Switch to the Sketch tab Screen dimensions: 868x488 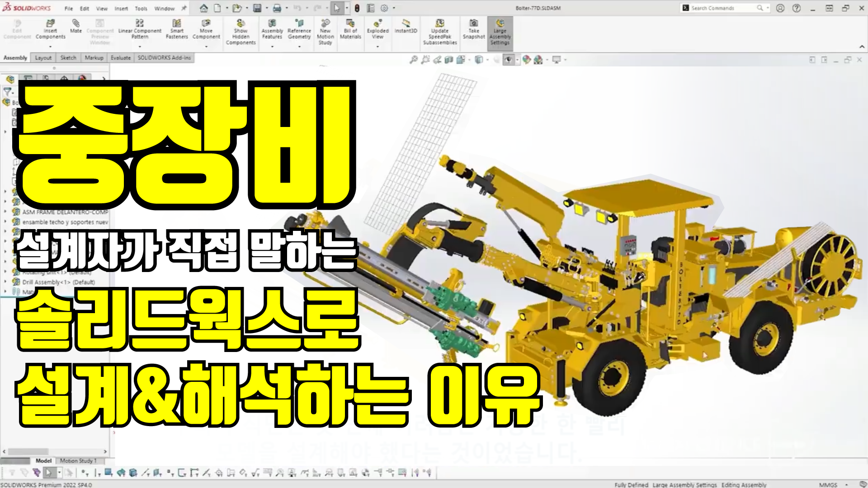[68, 58]
